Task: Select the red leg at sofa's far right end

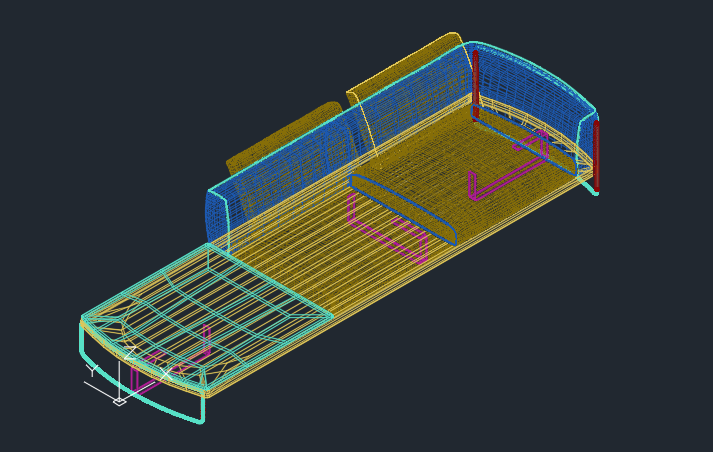Action: 596,156
